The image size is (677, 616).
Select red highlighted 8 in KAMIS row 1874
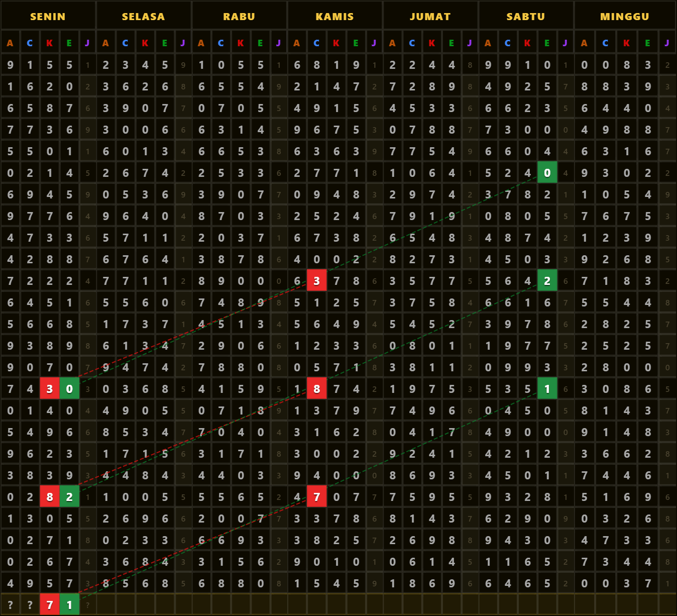[x=316, y=389]
